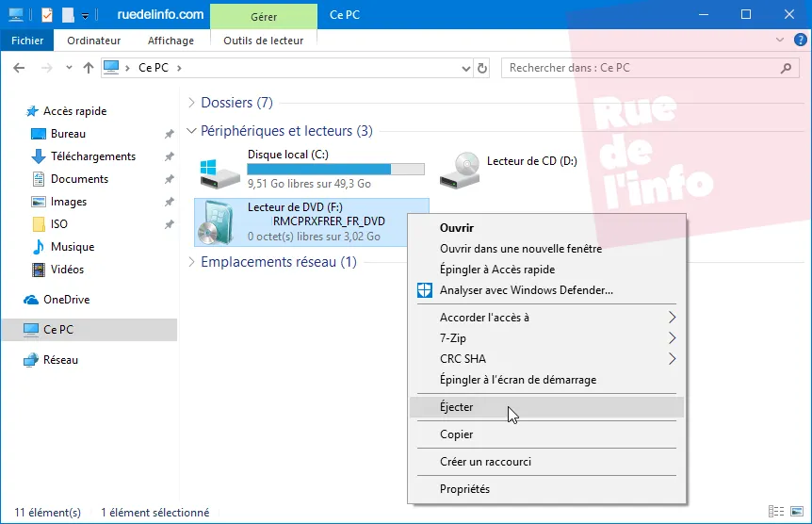Open the help question mark icon
812x524 pixels.
pos(800,40)
